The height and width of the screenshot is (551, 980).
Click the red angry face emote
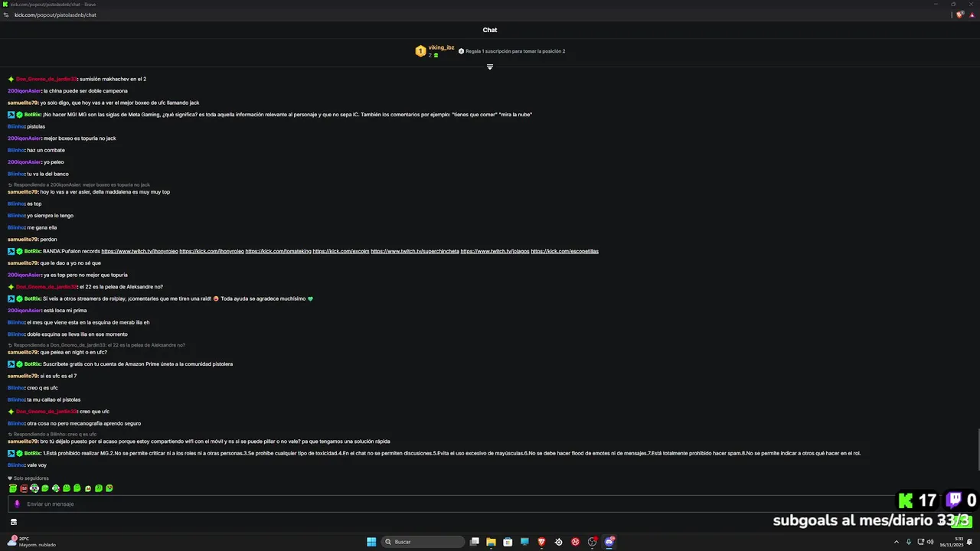coord(24,488)
